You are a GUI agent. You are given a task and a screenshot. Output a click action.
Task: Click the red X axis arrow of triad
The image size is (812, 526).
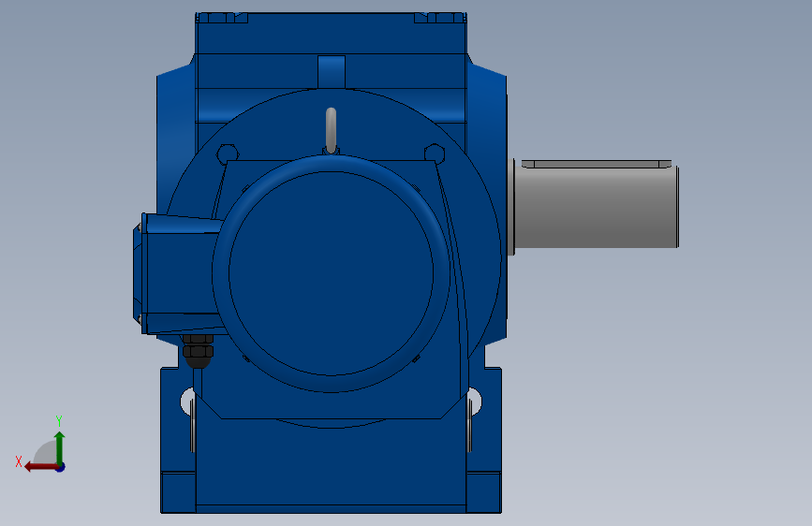tap(40, 467)
